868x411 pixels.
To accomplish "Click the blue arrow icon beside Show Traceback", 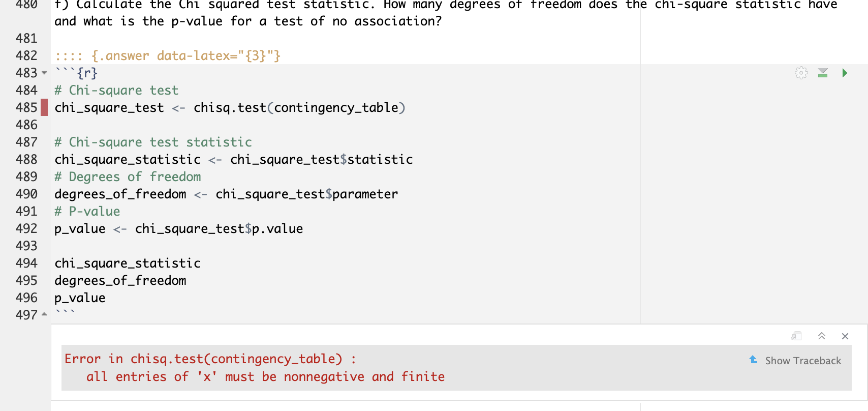I will tap(753, 360).
